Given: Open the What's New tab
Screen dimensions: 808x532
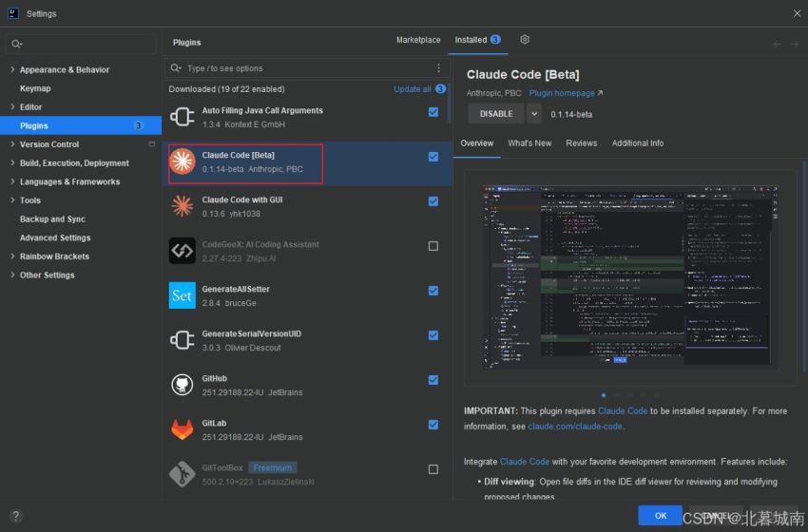Looking at the screenshot, I should pos(529,143).
